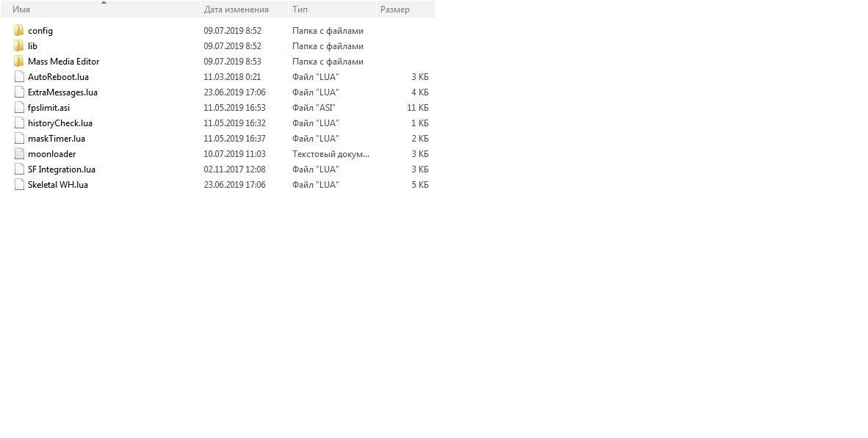Click the 11 КБ size of fpslimit.asi
Image resolution: width=868 pixels, height=438 pixels.
[417, 108]
